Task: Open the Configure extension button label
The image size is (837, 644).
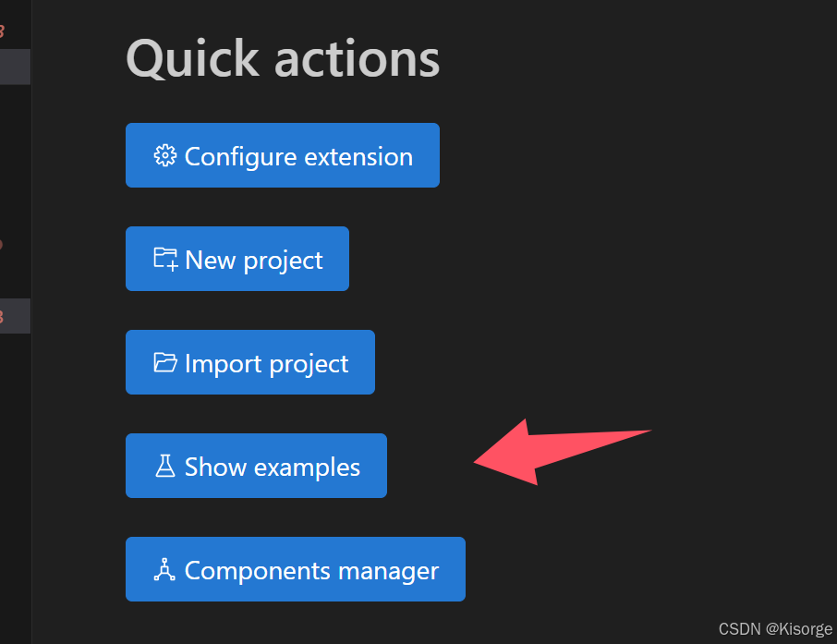Action: [298, 157]
